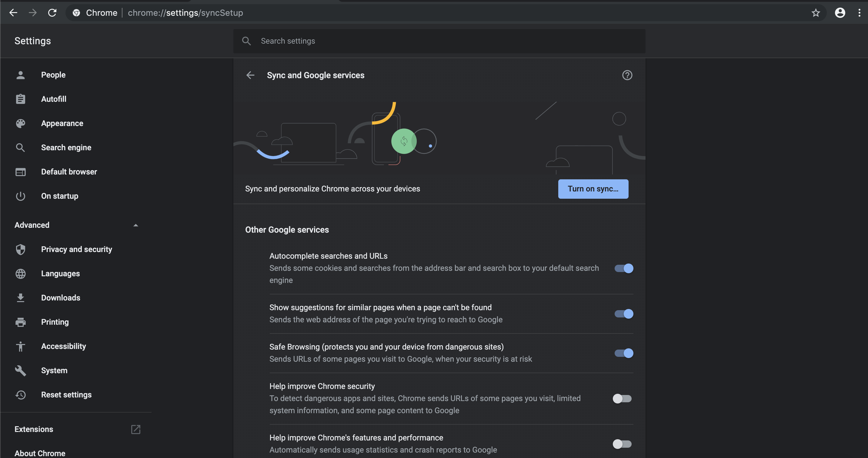Open Printing settings
This screenshot has width=868, height=458.
55,322
